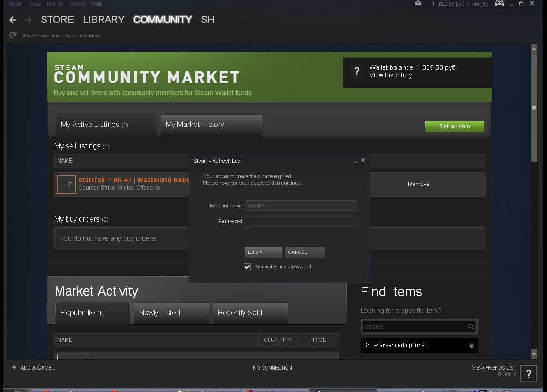Open the Steam menu
This screenshot has height=392, width=547.
16,4
